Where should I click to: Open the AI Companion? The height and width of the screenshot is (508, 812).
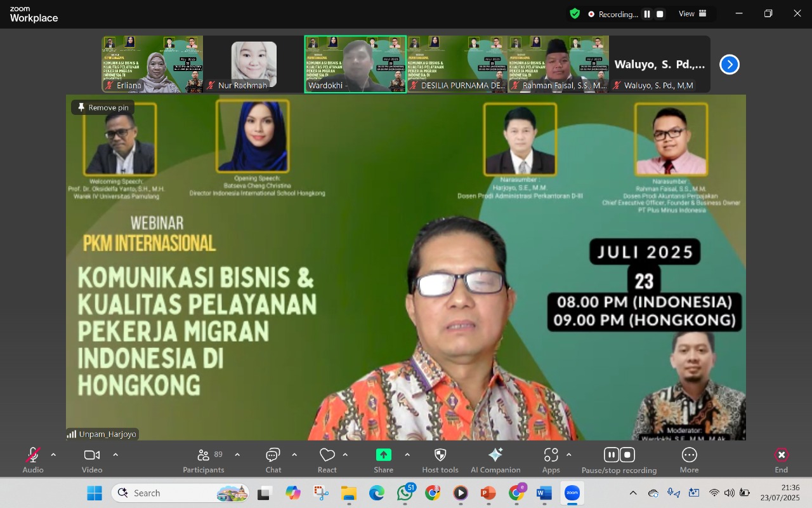495,460
